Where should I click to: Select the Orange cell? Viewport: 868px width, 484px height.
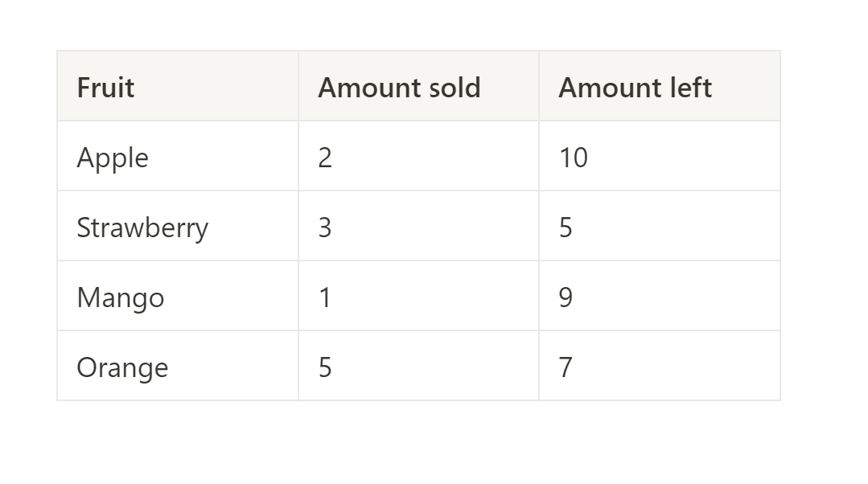(x=178, y=366)
